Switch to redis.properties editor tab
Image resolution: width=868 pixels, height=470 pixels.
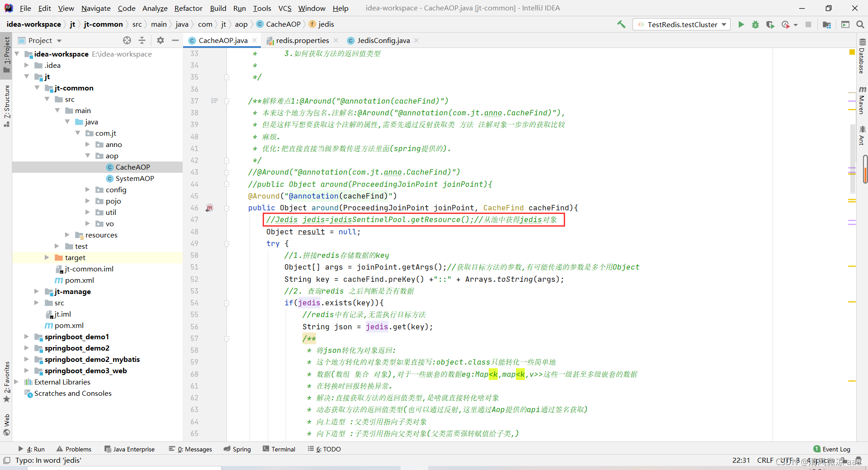pyautogui.click(x=302, y=40)
